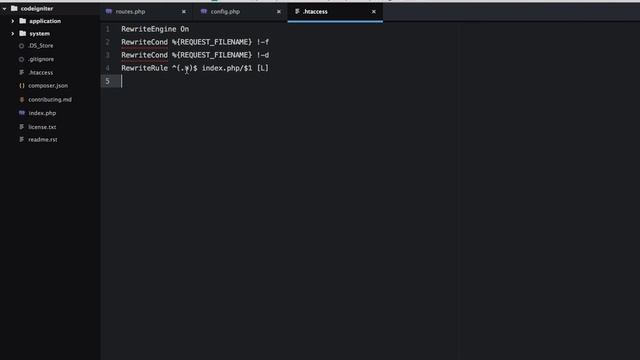Select the codeigniter project root label
The image size is (640, 360).
coord(37,9)
